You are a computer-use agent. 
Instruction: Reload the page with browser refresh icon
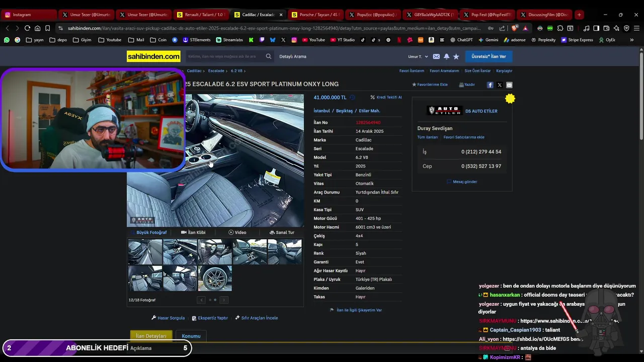[27, 28]
